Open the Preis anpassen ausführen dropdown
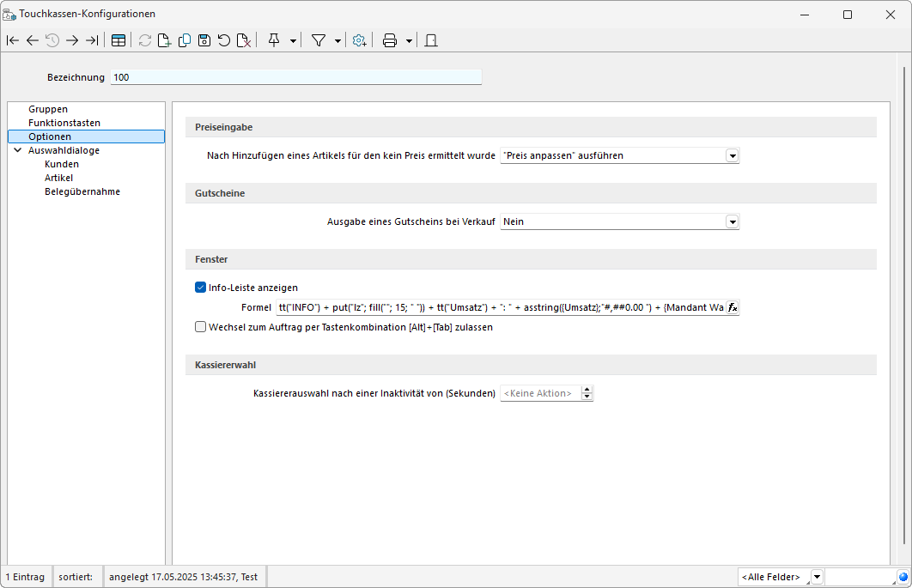 click(733, 155)
